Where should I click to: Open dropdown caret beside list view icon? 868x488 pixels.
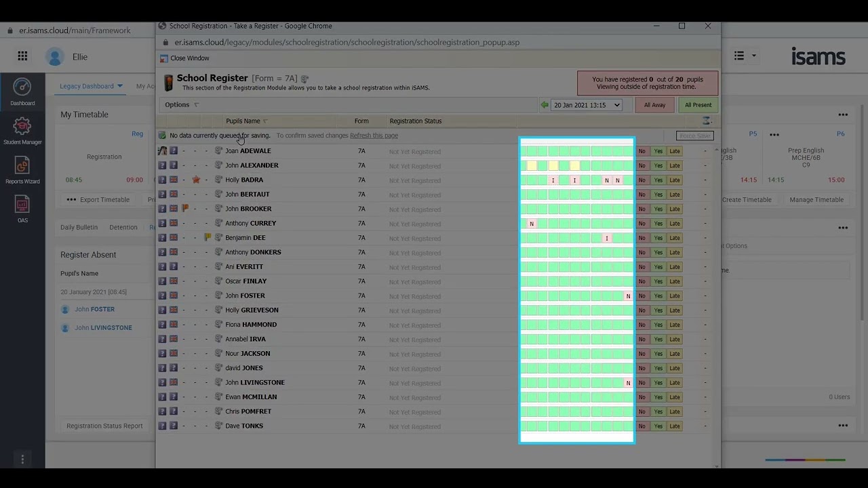pos(753,56)
